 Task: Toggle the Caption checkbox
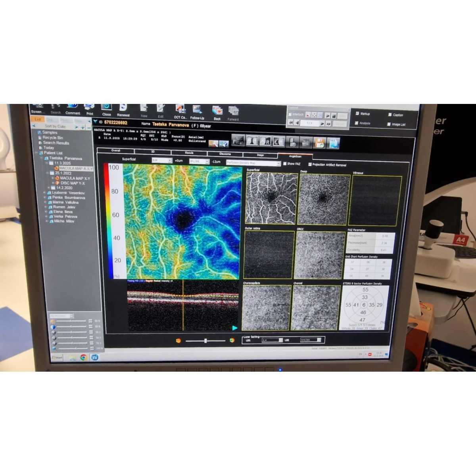coord(389,114)
